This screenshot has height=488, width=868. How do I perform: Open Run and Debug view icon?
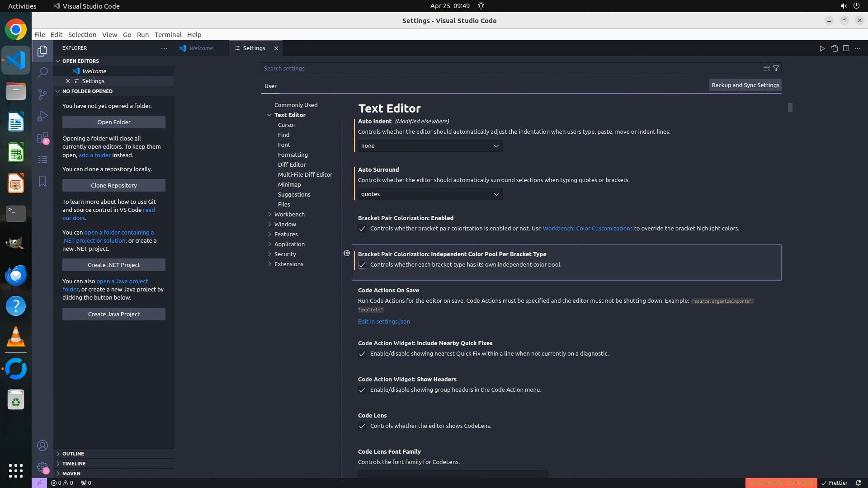pos(42,116)
